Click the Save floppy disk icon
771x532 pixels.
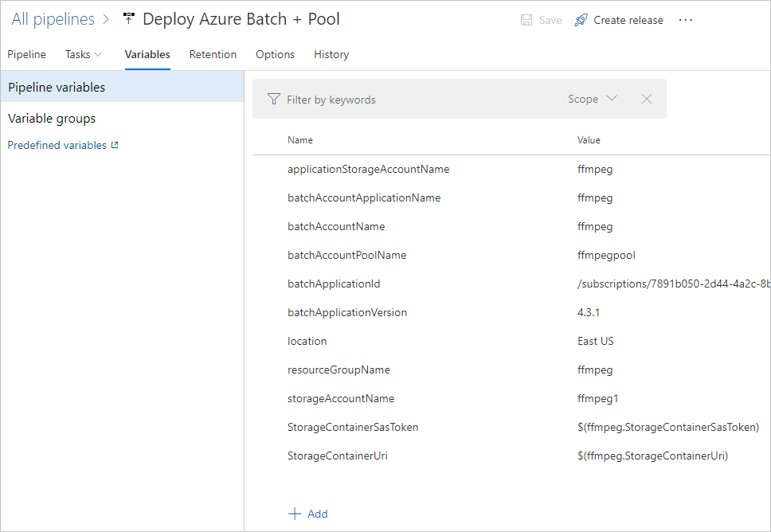526,20
